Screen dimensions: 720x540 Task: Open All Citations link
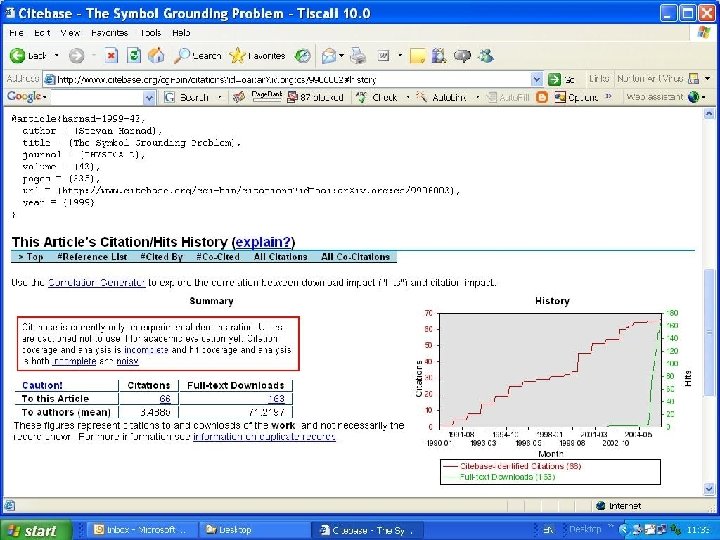pos(281,257)
